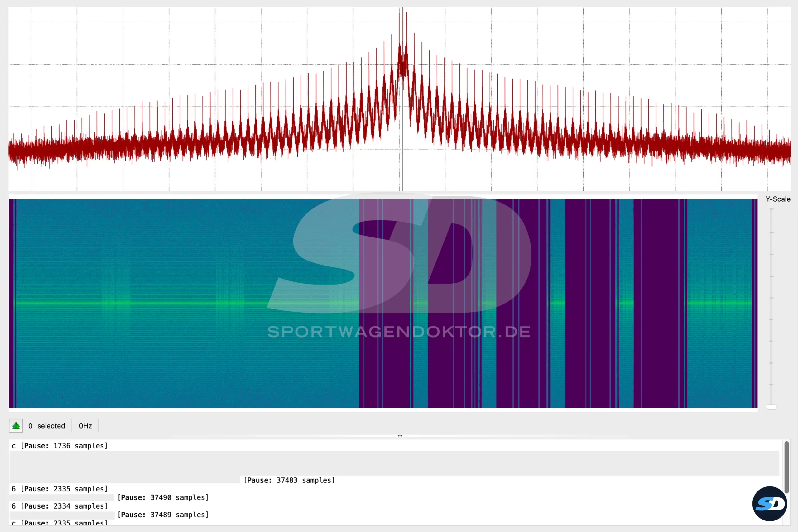Select the text "[Pause: 37483 samples]"
The width and height of the screenshot is (798, 532).
[x=289, y=481]
